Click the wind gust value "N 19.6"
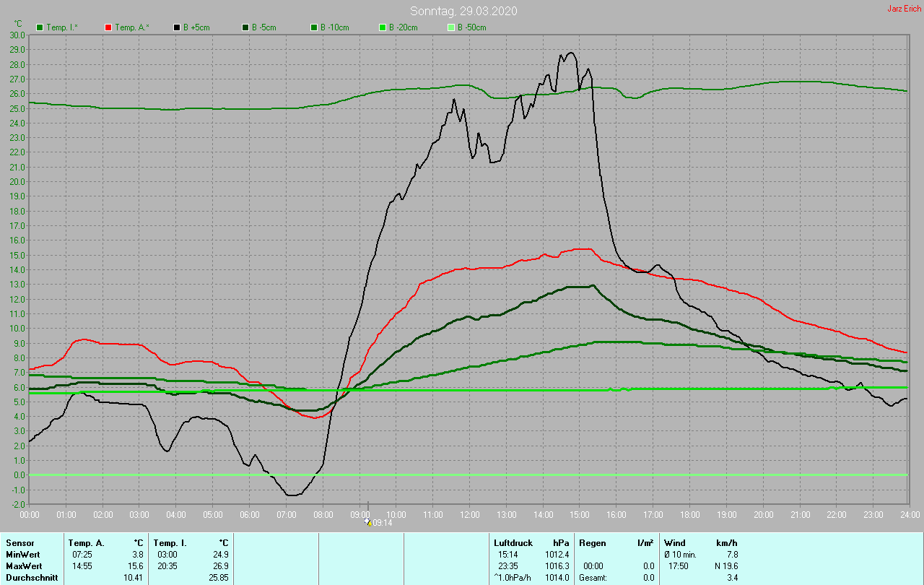Viewport: 924px width, 585px height. point(726,566)
